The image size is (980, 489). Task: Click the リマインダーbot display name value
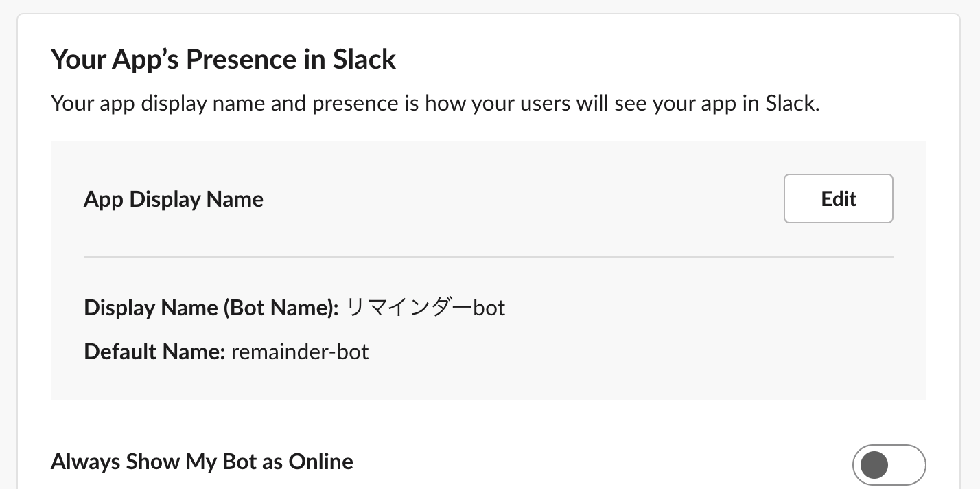(425, 308)
